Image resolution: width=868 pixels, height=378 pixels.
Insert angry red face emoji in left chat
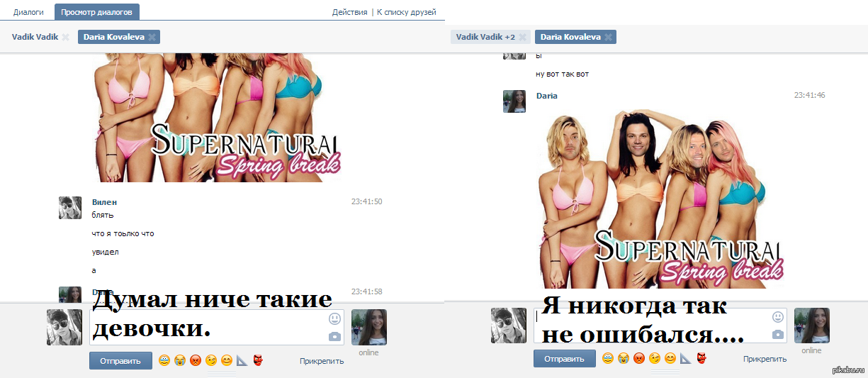195,360
